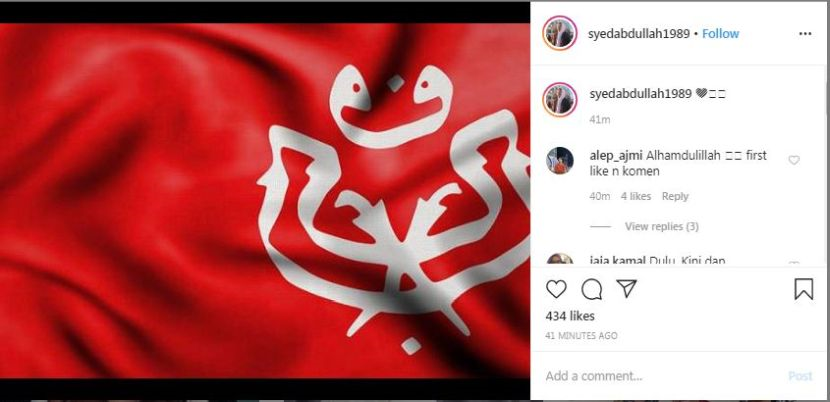Open alep_ajmi's profile avatar
Viewport: 830px width, 402px height.
(560, 160)
